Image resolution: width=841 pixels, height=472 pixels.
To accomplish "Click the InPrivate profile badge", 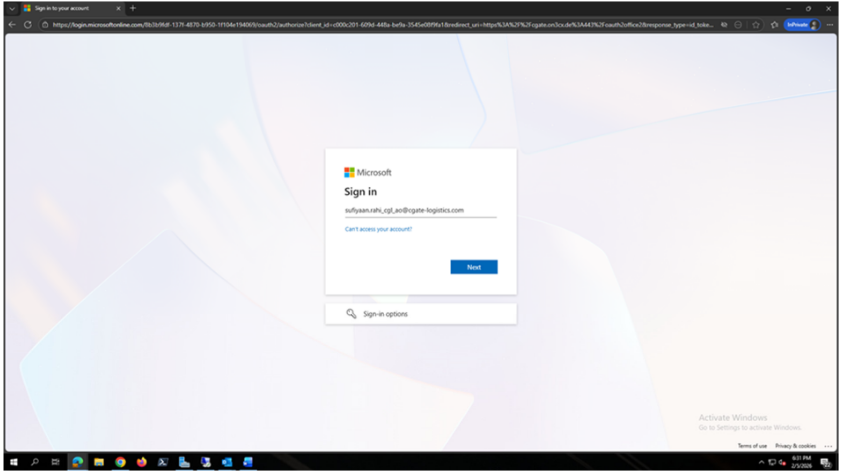I will (801, 24).
